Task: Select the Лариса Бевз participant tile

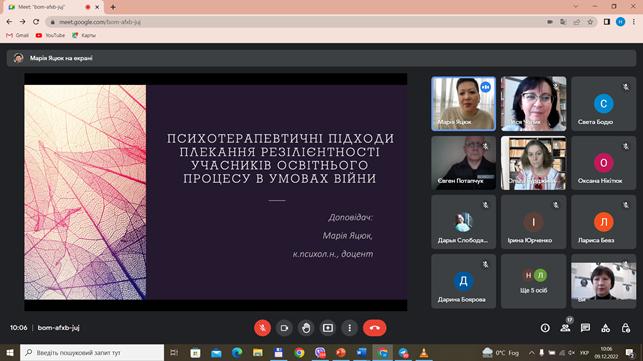Action: tap(604, 222)
